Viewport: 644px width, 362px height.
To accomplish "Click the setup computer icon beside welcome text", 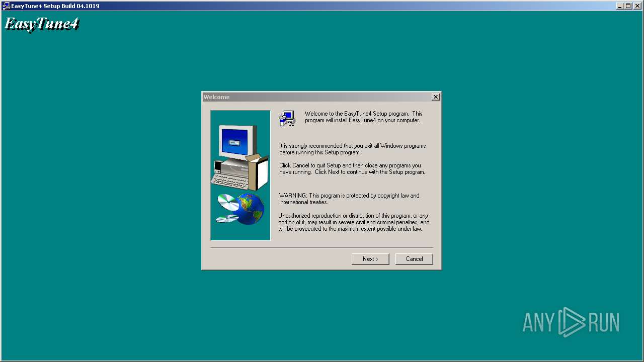I will pos(287,118).
